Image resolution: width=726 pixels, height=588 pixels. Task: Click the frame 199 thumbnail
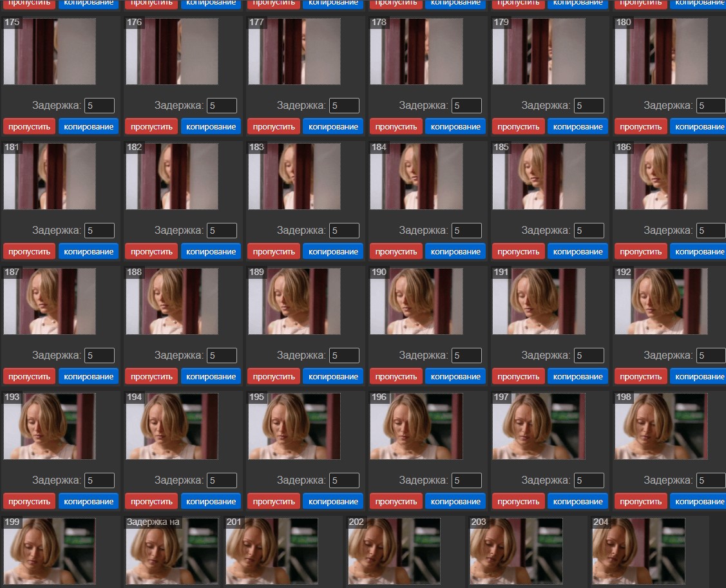(x=50, y=551)
